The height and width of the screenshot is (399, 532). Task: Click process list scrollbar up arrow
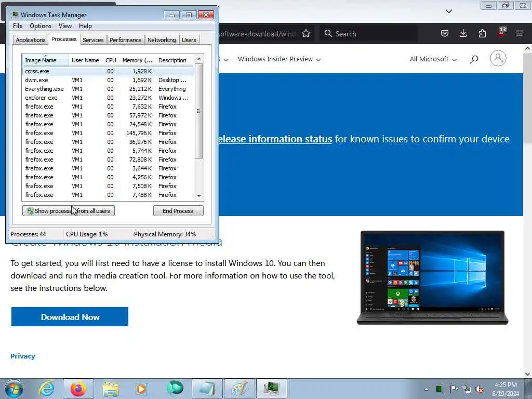pos(199,59)
